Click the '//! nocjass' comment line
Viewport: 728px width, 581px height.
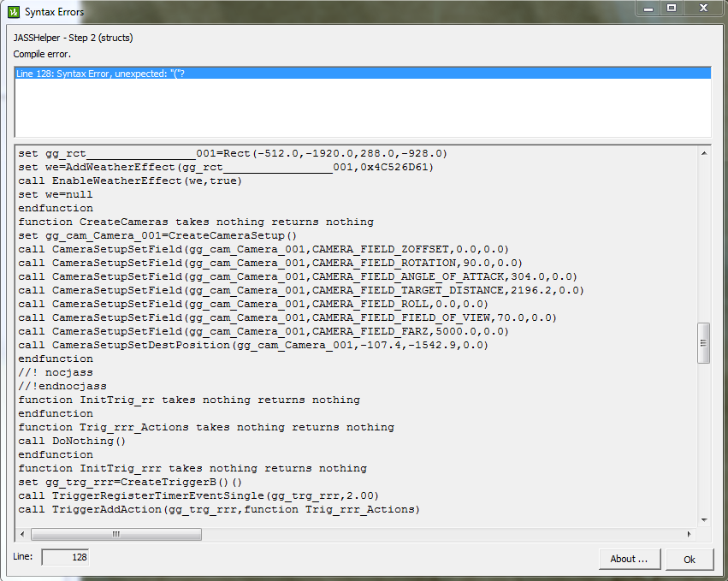(56, 372)
